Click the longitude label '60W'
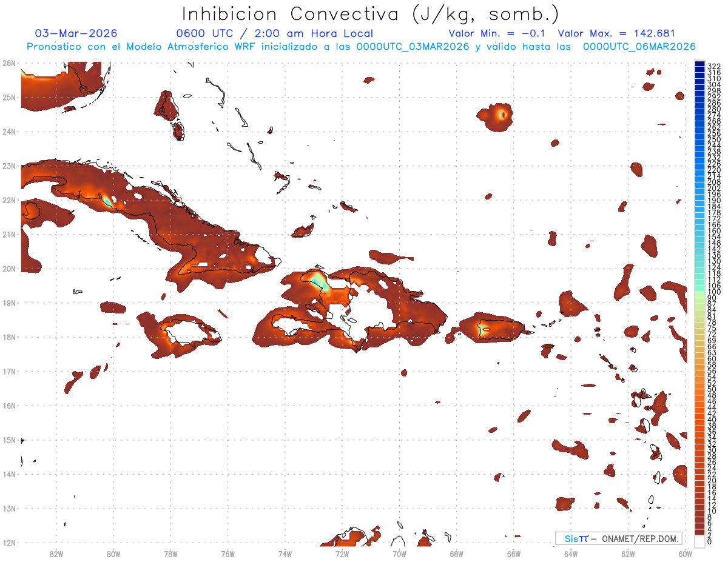Image resolution: width=728 pixels, height=562 pixels. (x=685, y=553)
